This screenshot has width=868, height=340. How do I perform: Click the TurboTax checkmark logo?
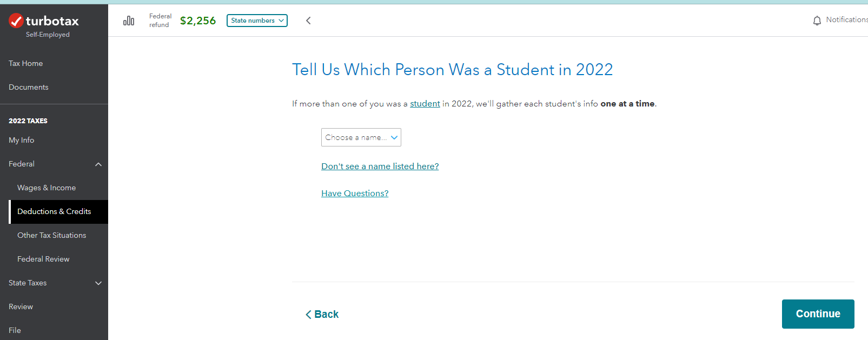tap(16, 21)
